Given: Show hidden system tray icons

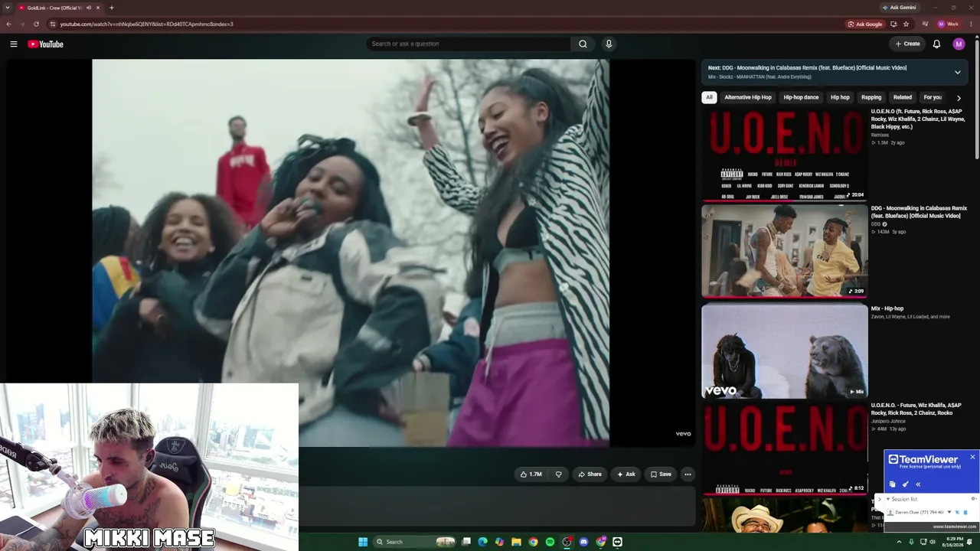Looking at the screenshot, I should 899,542.
